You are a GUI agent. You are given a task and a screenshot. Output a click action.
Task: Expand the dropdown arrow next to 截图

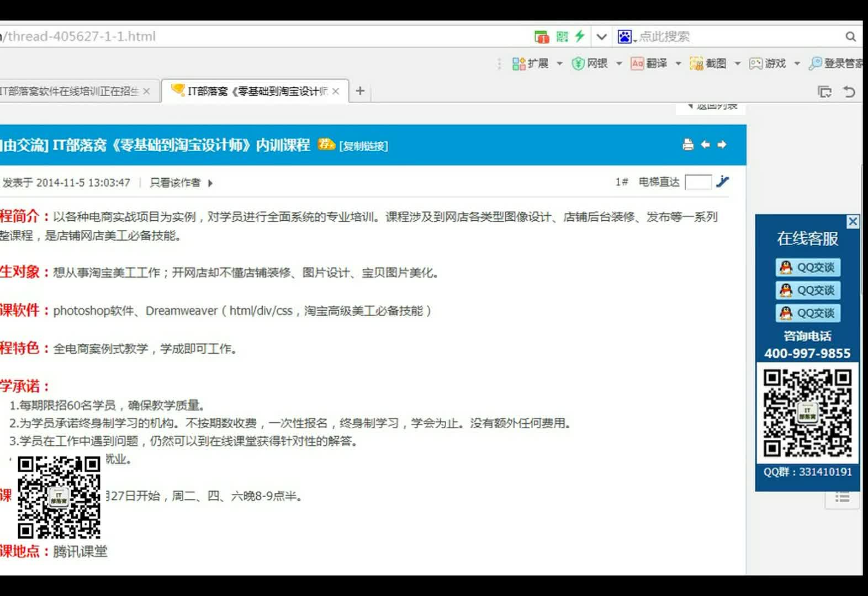(737, 63)
